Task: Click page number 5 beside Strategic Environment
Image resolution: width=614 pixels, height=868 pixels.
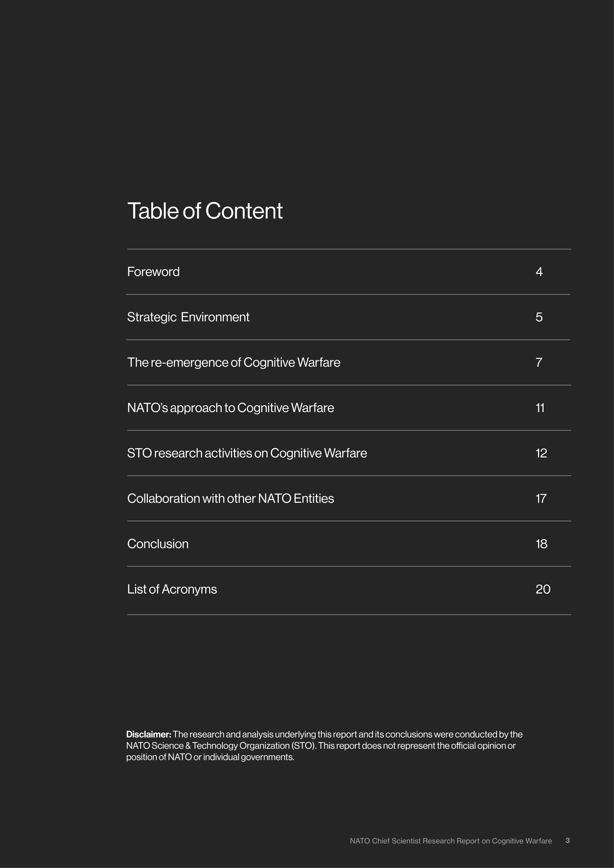Action: [x=539, y=317]
